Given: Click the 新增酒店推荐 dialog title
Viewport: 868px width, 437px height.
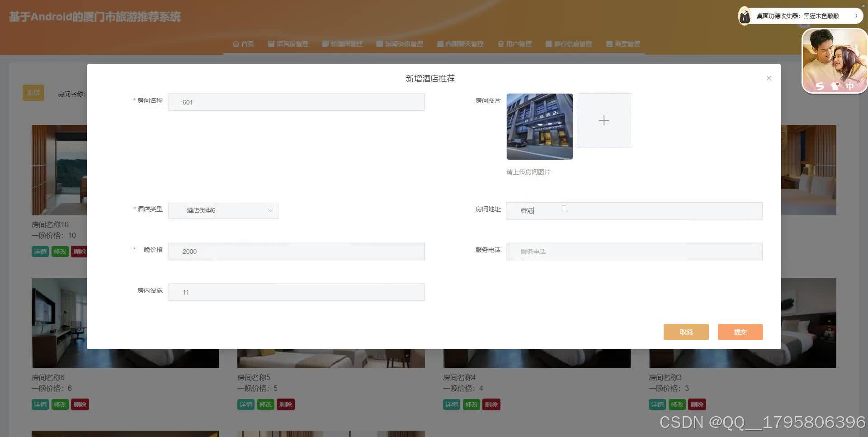Looking at the screenshot, I should click(x=430, y=79).
